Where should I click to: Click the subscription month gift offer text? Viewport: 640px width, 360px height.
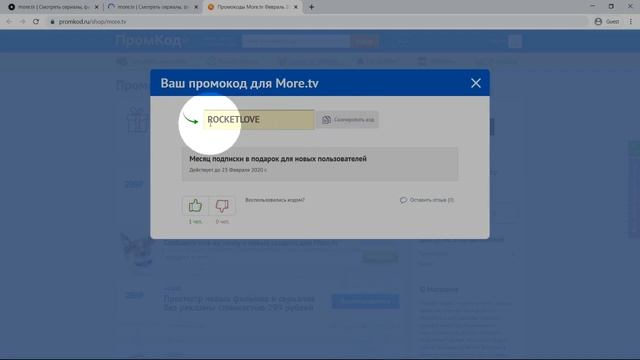[x=278, y=159]
